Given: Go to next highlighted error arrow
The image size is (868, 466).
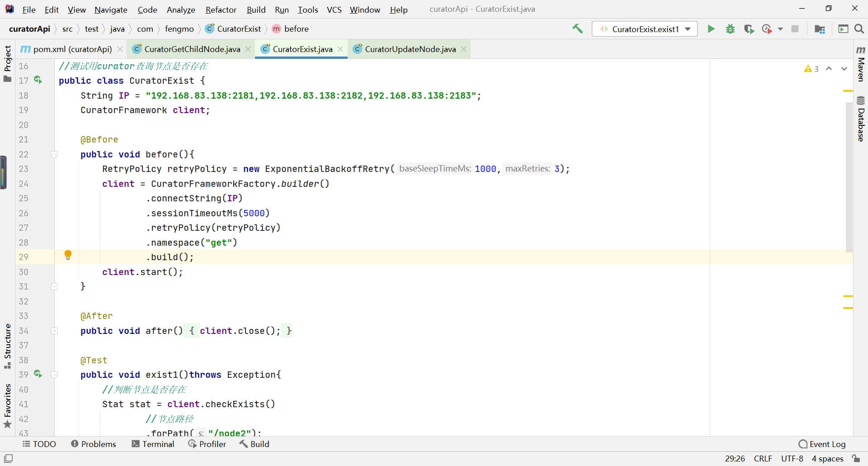Looking at the screenshot, I should click(x=844, y=69).
